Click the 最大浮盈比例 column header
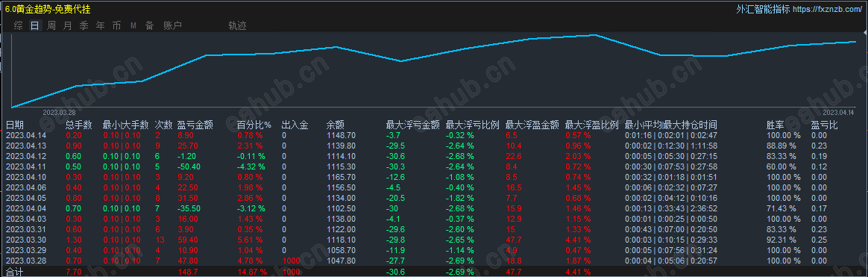 (x=592, y=125)
